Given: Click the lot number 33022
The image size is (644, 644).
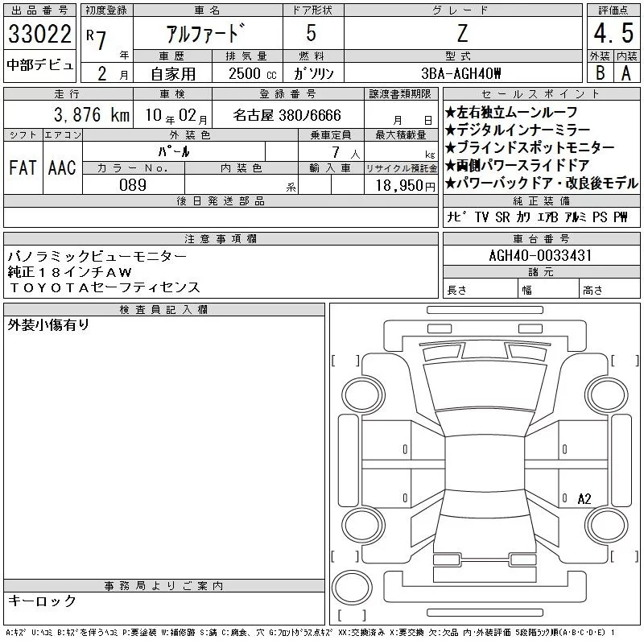Looking at the screenshot, I should click(x=40, y=35).
